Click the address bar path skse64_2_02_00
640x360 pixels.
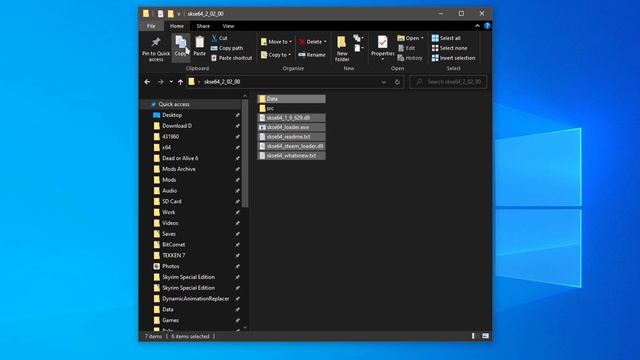(222, 82)
